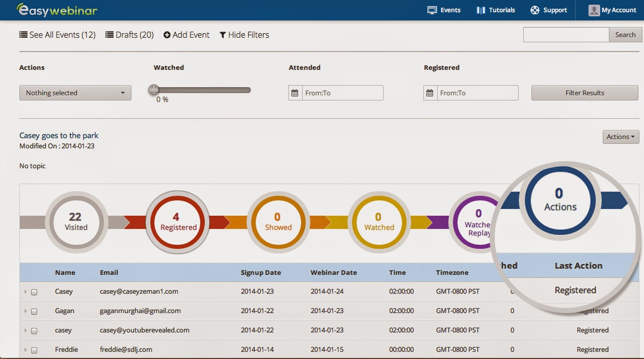Click the Timezone column header
The width and height of the screenshot is (644, 359).
pyautogui.click(x=452, y=272)
